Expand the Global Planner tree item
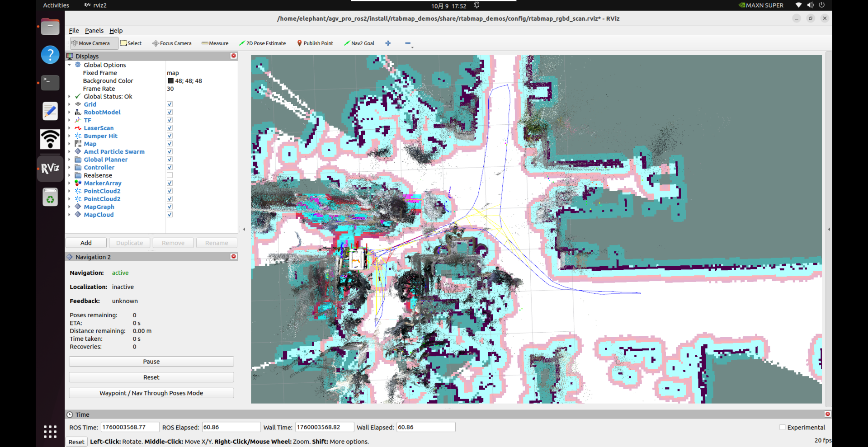Viewport: 868px width, 447px height. coord(70,160)
